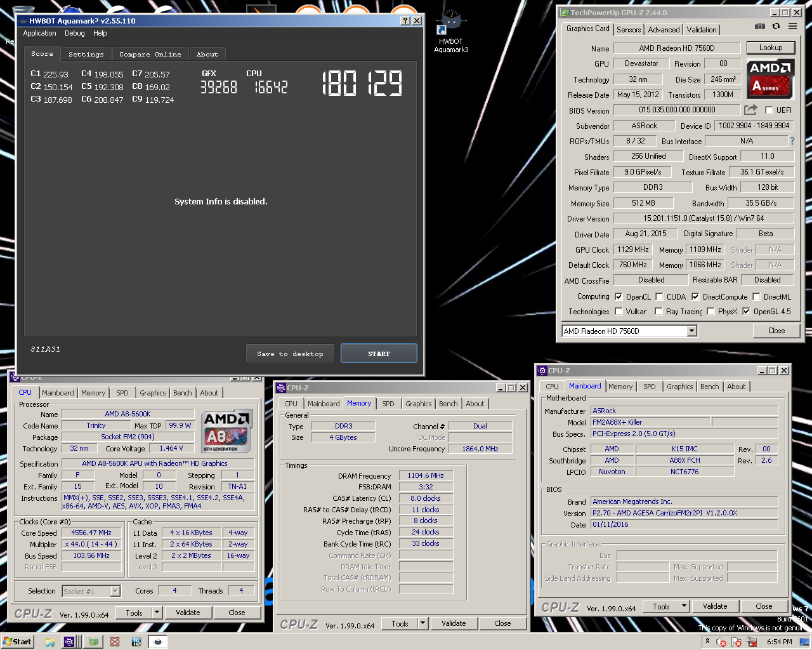
Task: Toggle the OpenGL 4.5 checkbox
Action: click(x=746, y=311)
